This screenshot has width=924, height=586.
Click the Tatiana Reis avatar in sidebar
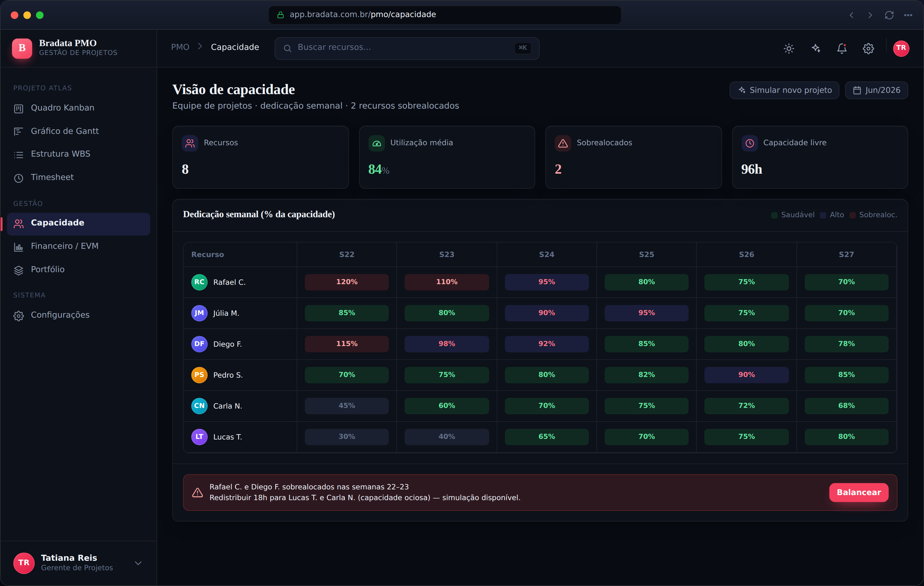coord(24,563)
